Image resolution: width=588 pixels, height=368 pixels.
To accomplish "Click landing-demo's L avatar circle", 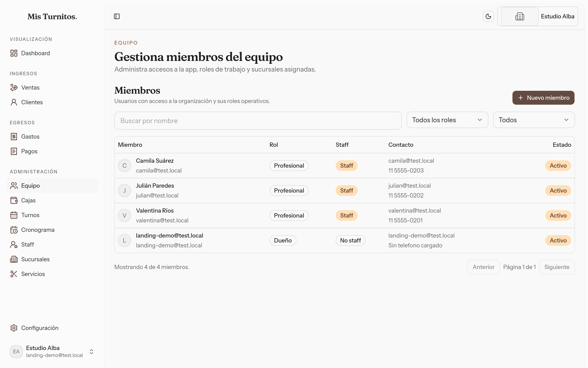I will (124, 240).
